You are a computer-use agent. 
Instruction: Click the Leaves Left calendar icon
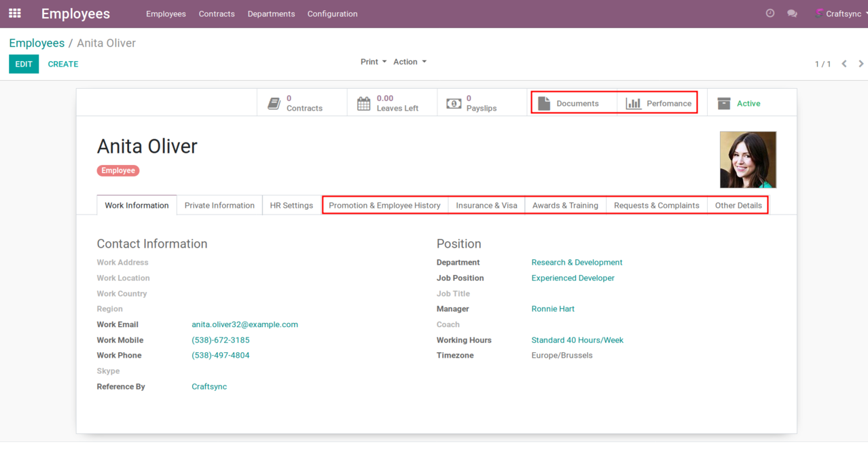(364, 103)
